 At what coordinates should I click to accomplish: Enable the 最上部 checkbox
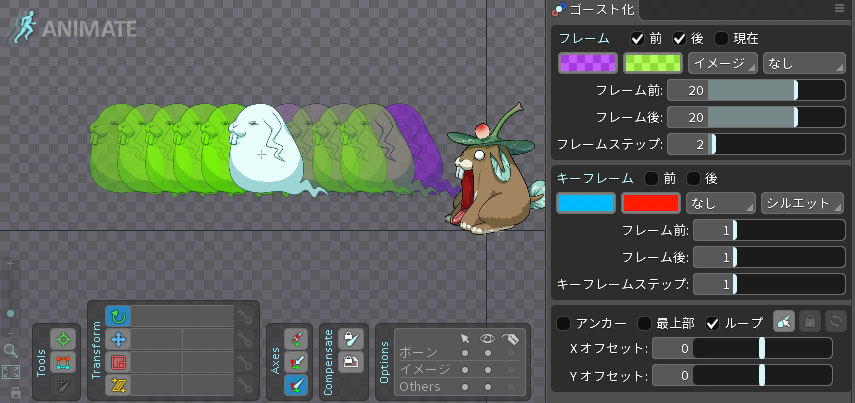tap(645, 323)
